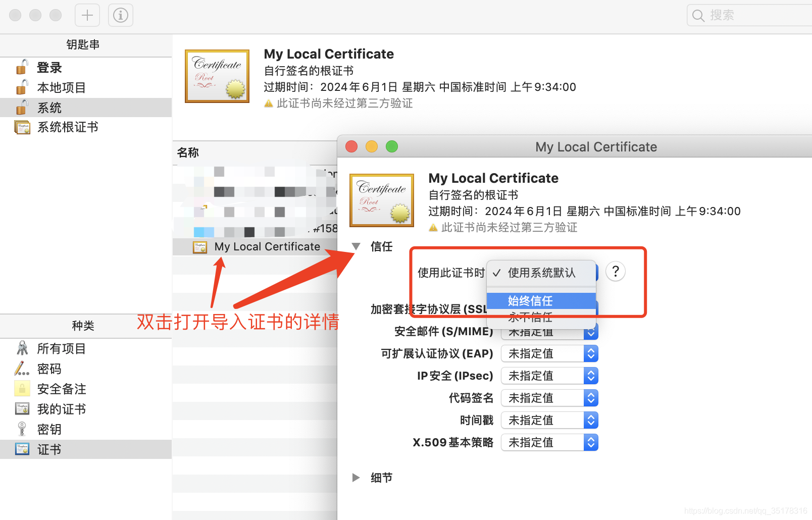Collapse the 信任 disclosure triangle
The image size is (812, 520).
[x=356, y=246]
